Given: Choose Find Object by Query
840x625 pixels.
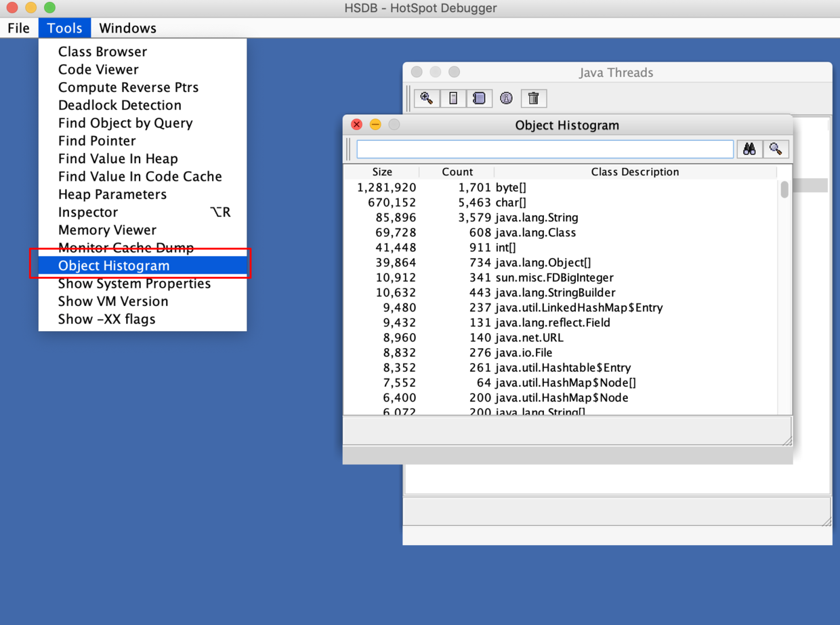Looking at the screenshot, I should [x=125, y=123].
